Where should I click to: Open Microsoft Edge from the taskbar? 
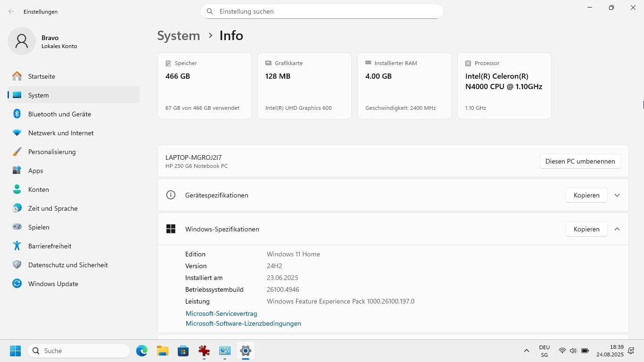[x=142, y=351]
